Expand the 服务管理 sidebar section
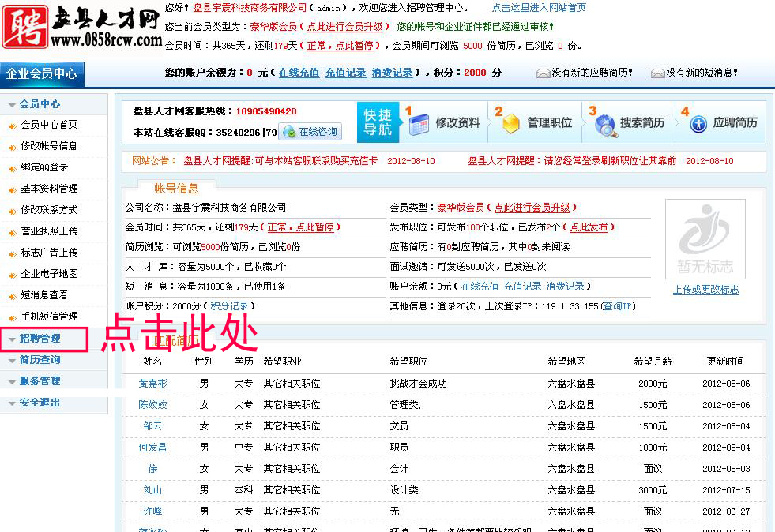This screenshot has height=532, width=775. [40, 381]
